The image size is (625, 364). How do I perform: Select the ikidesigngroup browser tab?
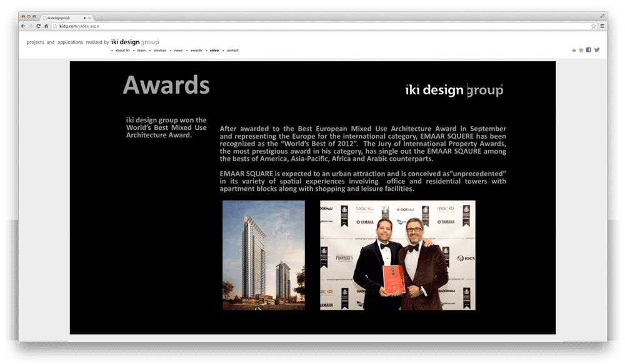click(x=67, y=18)
